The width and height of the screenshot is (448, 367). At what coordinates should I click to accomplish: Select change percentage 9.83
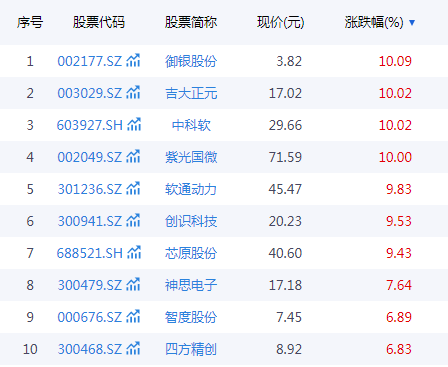[x=399, y=189]
